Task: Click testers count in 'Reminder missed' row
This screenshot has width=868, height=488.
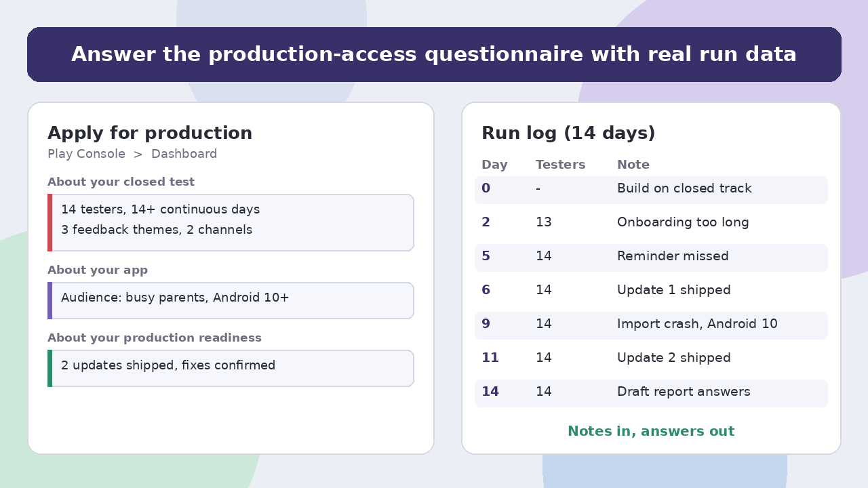Action: 544,256
